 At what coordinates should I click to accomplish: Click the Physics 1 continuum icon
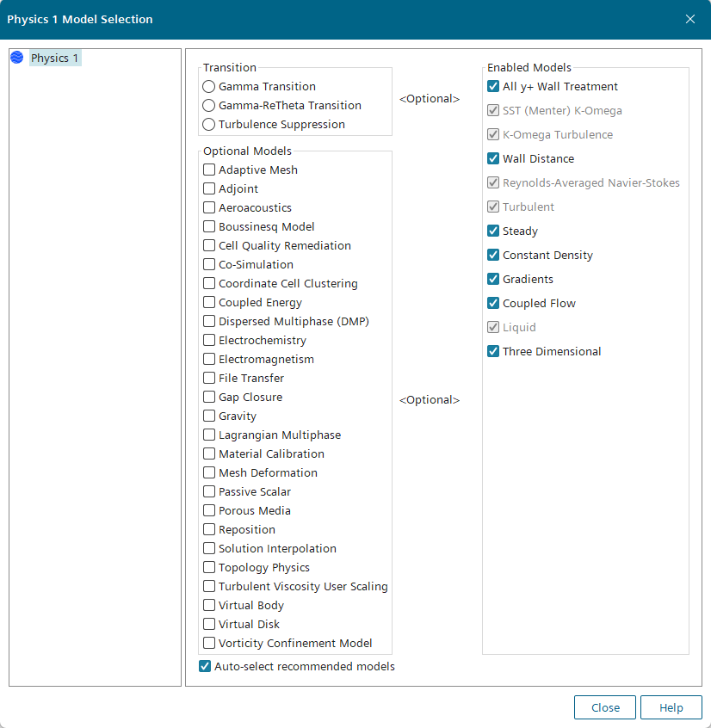point(17,58)
